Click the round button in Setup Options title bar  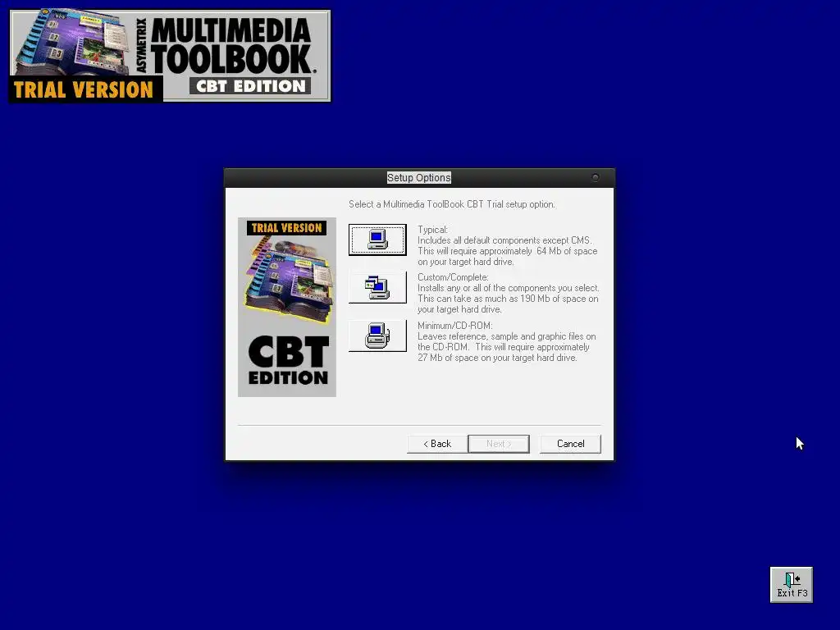596,177
